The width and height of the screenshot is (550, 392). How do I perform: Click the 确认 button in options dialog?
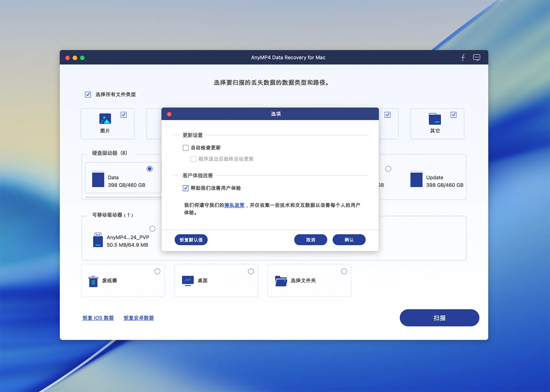(349, 240)
